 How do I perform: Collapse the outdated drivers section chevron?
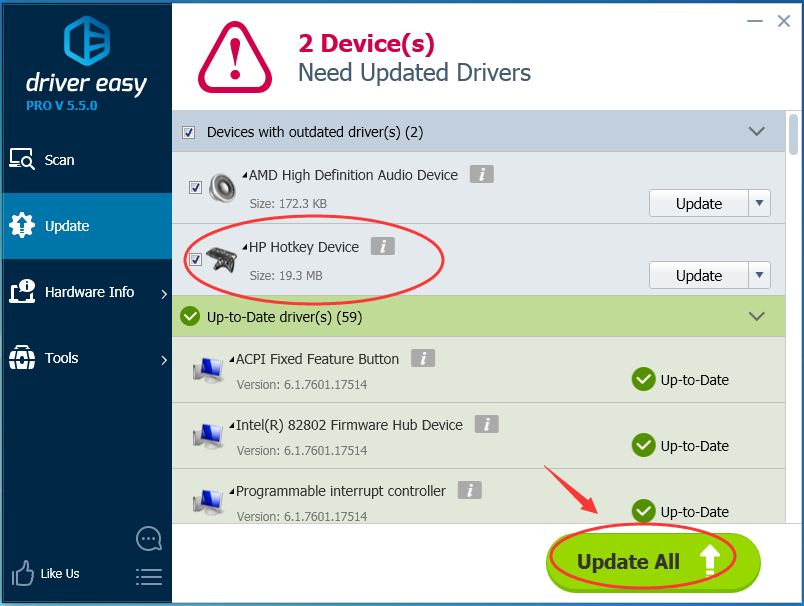[757, 132]
